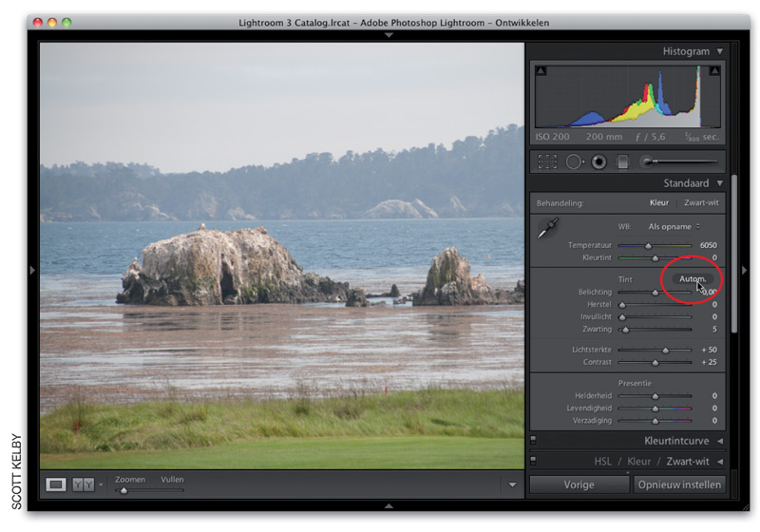Hide the right panel via side arrow

(x=745, y=270)
